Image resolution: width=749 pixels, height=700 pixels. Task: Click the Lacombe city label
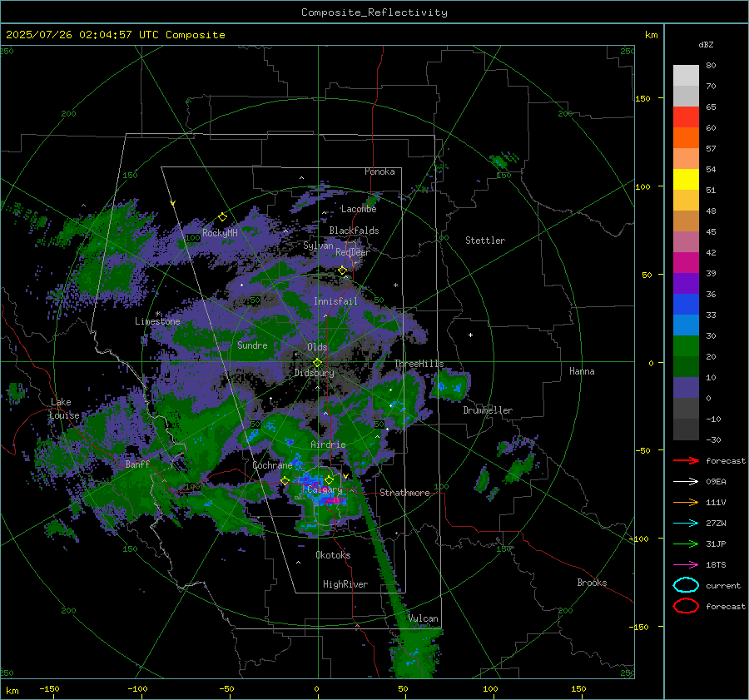click(x=359, y=209)
